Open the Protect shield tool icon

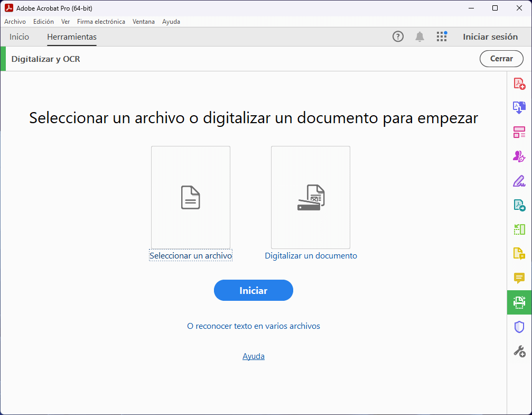[x=519, y=327]
